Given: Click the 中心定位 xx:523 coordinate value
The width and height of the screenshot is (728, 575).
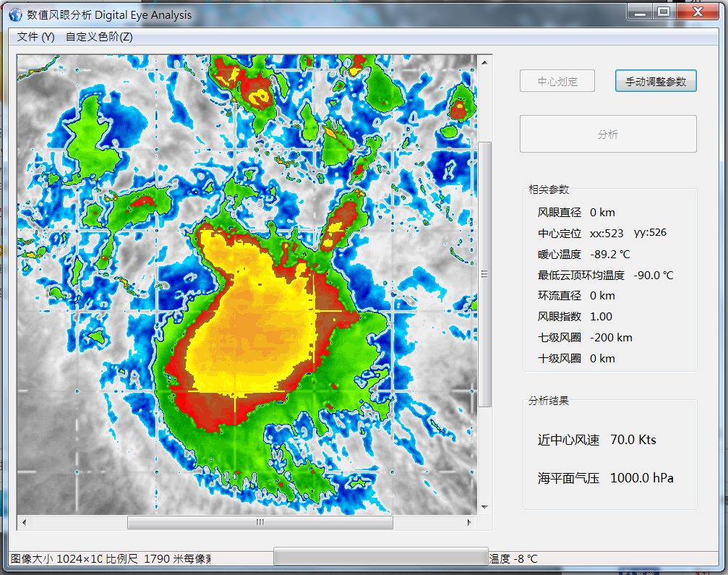Looking at the screenshot, I should point(607,234).
